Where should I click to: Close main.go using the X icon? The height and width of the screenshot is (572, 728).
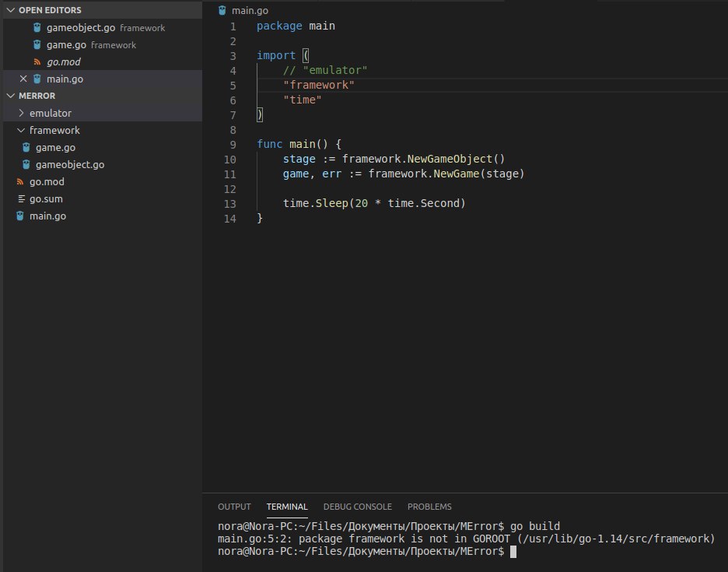click(23, 79)
